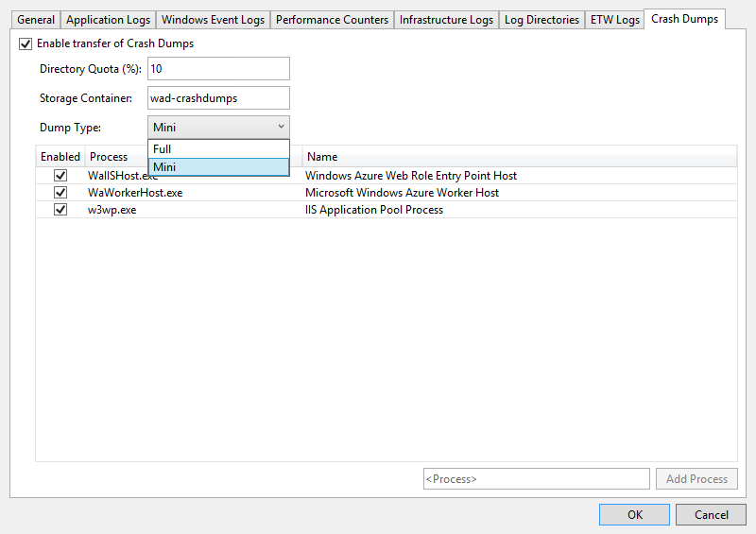Switch to Log Directories tab
The width and height of the screenshot is (756, 534).
[541, 20]
